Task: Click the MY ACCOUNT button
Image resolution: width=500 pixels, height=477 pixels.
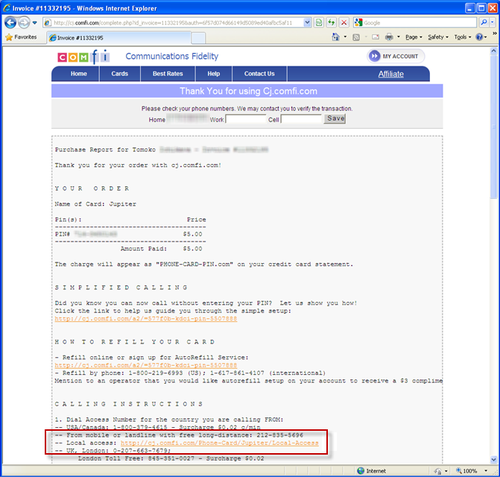Action: (395, 56)
